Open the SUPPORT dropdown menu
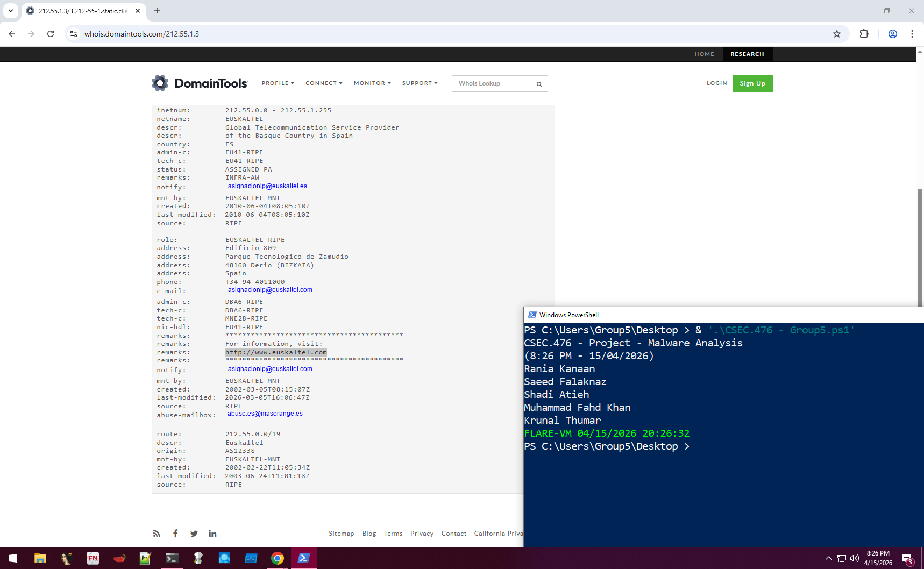This screenshot has height=569, width=924. click(x=420, y=83)
